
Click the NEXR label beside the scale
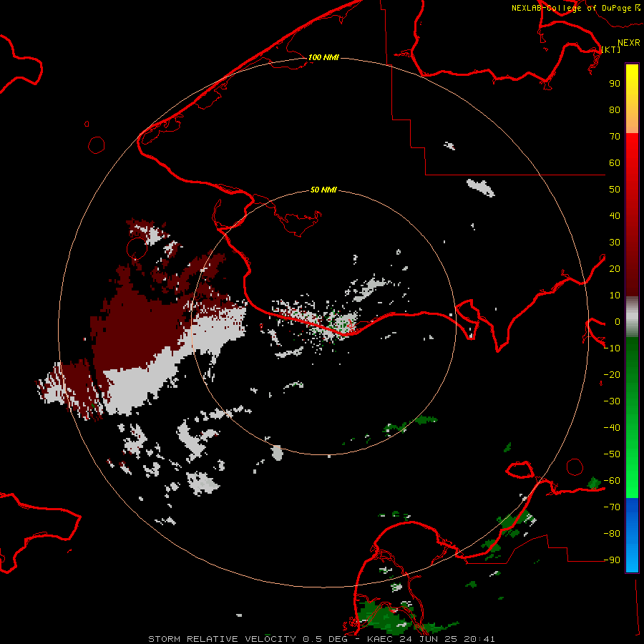point(629,43)
